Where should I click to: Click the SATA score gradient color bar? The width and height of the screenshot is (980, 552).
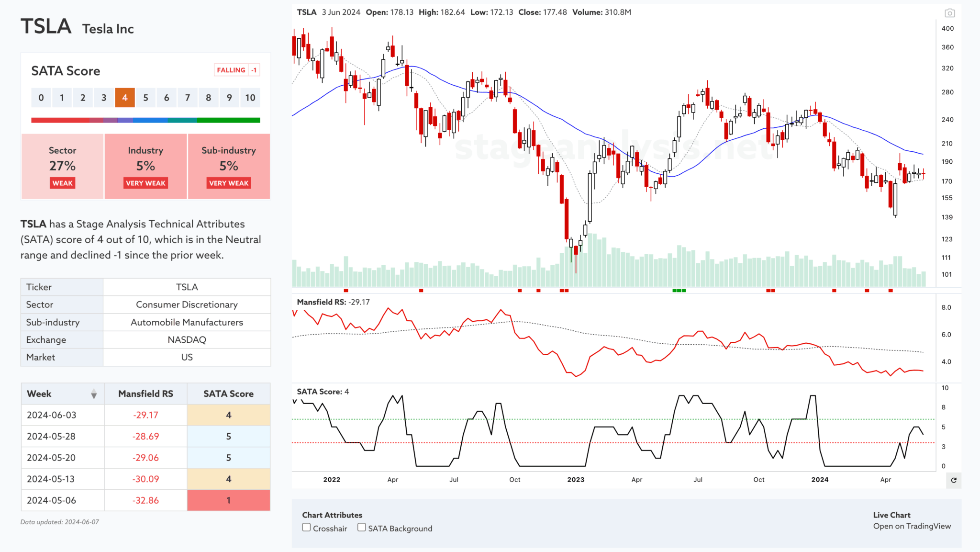pyautogui.click(x=145, y=120)
